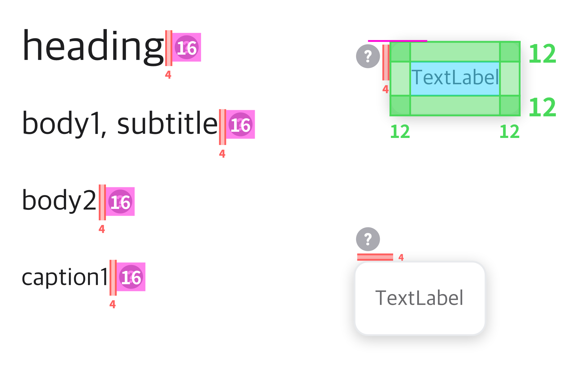Image resolution: width=588 pixels, height=374 pixels.
Task: Click the white TextLabel tooltip box
Action: coord(420,298)
